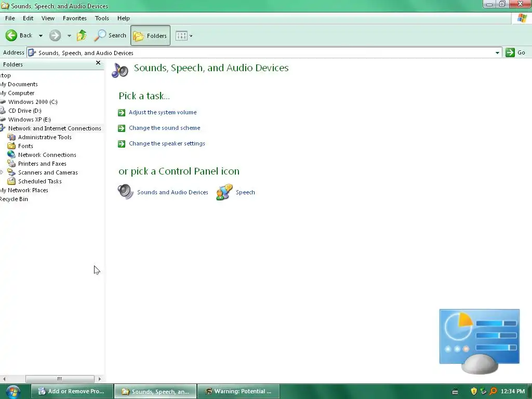This screenshot has width=532, height=399.
Task: Click the Windows flag logo in menu bar
Action: (522, 18)
